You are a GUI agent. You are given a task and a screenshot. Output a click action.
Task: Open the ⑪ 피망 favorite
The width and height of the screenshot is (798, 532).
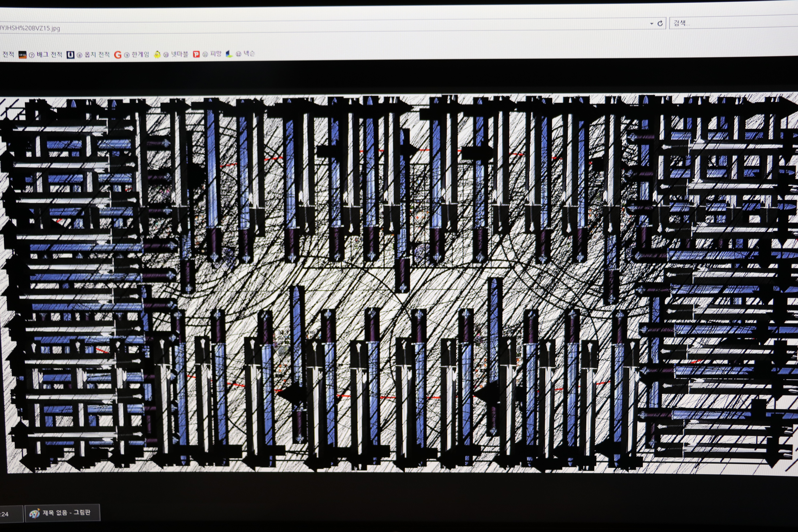207,54
